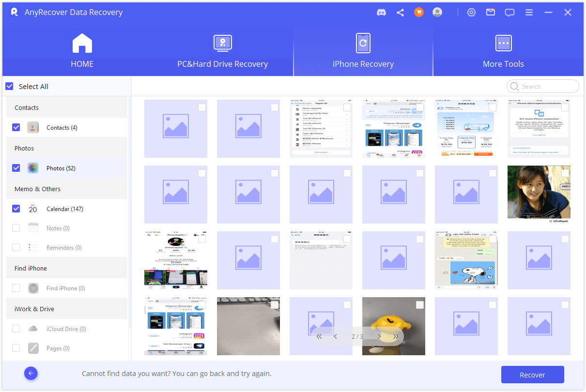Click the round back arrow button

pos(31,373)
